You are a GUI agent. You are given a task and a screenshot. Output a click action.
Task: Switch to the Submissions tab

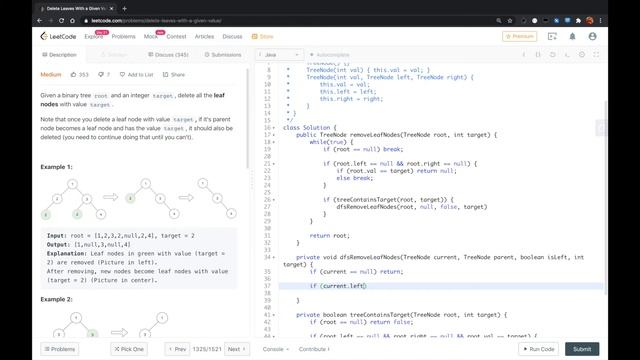point(223,55)
